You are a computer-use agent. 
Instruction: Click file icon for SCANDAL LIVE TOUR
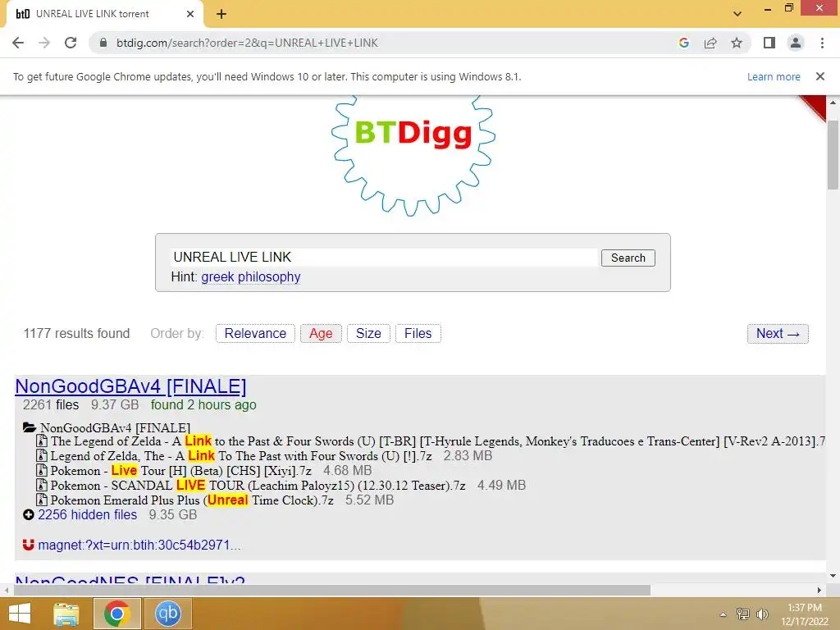coord(41,485)
